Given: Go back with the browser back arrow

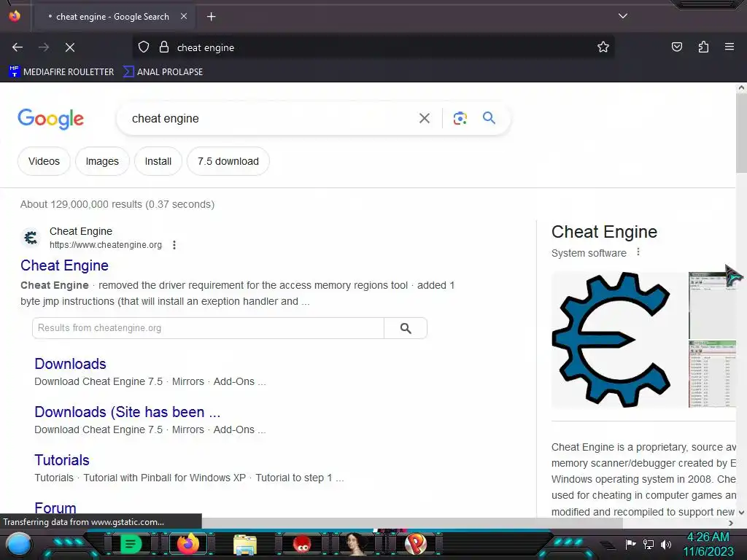Looking at the screenshot, I should coord(18,47).
